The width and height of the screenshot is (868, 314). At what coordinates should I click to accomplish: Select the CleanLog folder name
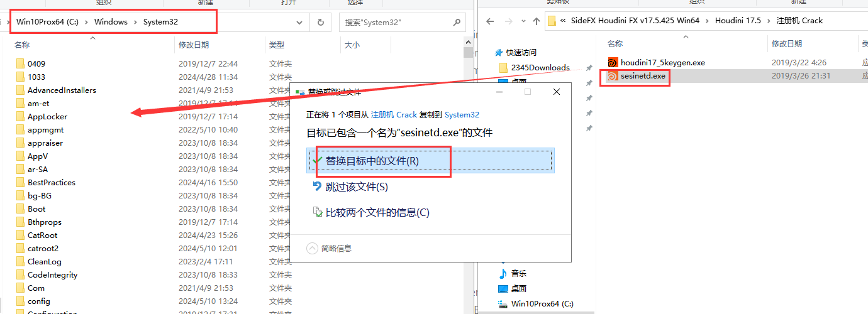(x=45, y=261)
